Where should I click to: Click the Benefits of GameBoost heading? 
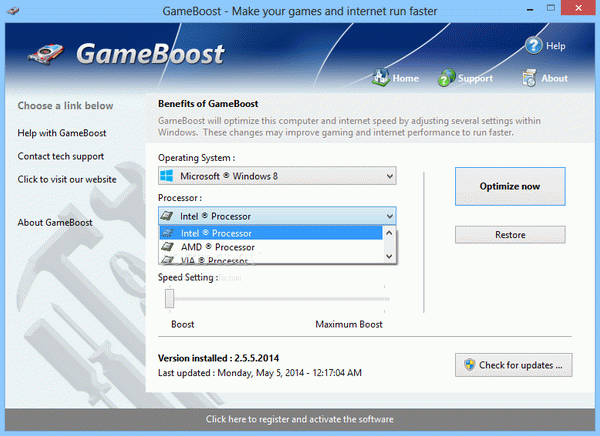(208, 104)
